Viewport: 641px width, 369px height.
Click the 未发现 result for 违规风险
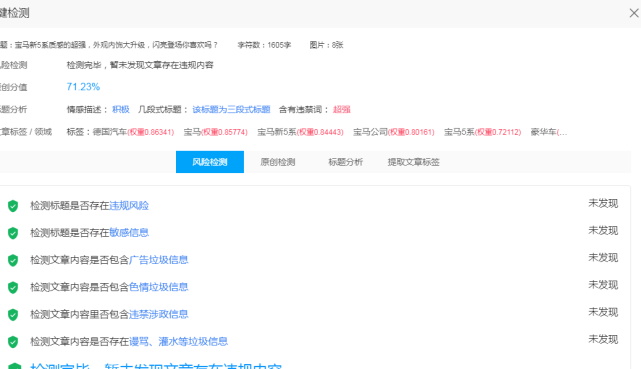tap(603, 203)
